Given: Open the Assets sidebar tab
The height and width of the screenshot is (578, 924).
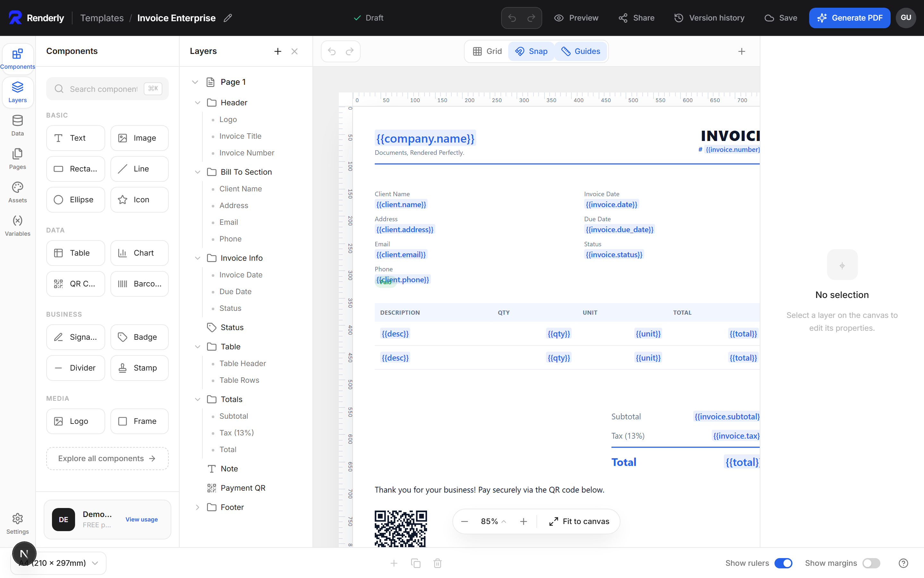Looking at the screenshot, I should pyautogui.click(x=18, y=192).
